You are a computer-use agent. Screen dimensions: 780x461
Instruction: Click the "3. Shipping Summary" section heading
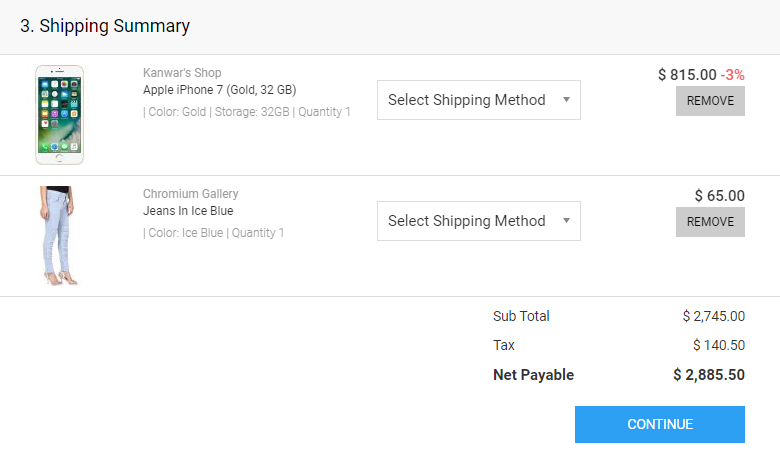point(105,26)
